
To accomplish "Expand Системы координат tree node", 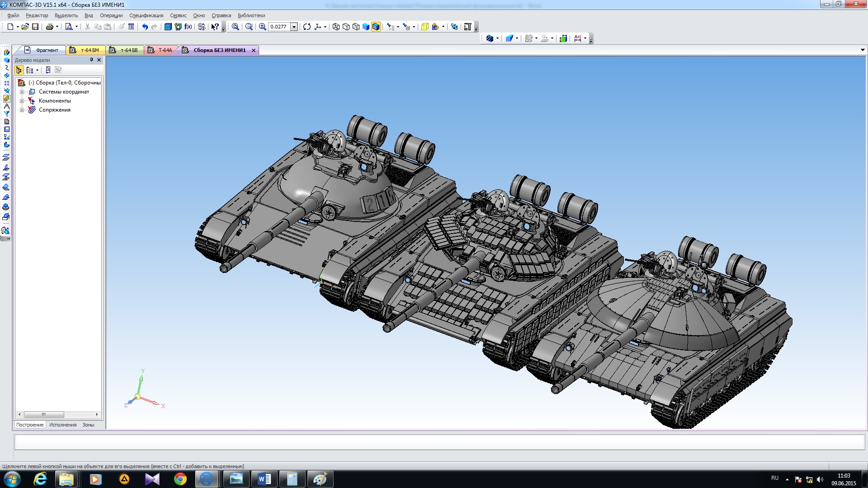I will 22,92.
